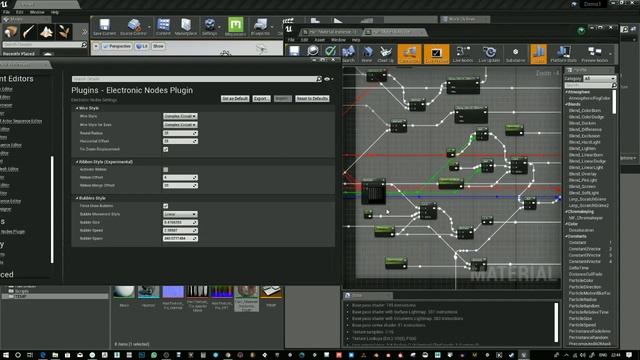This screenshot has width=640, height=360.
Task: Click Perspective viewport button
Action: click(116, 47)
